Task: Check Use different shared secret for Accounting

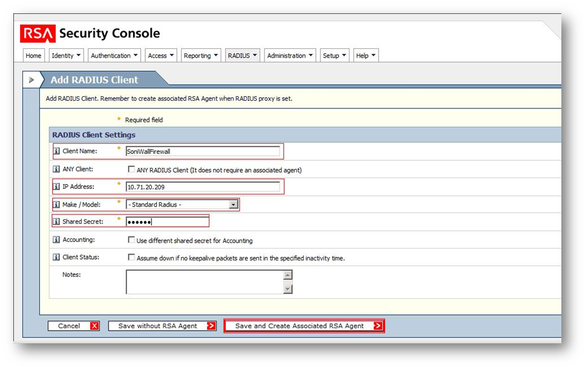Action: tap(131, 239)
